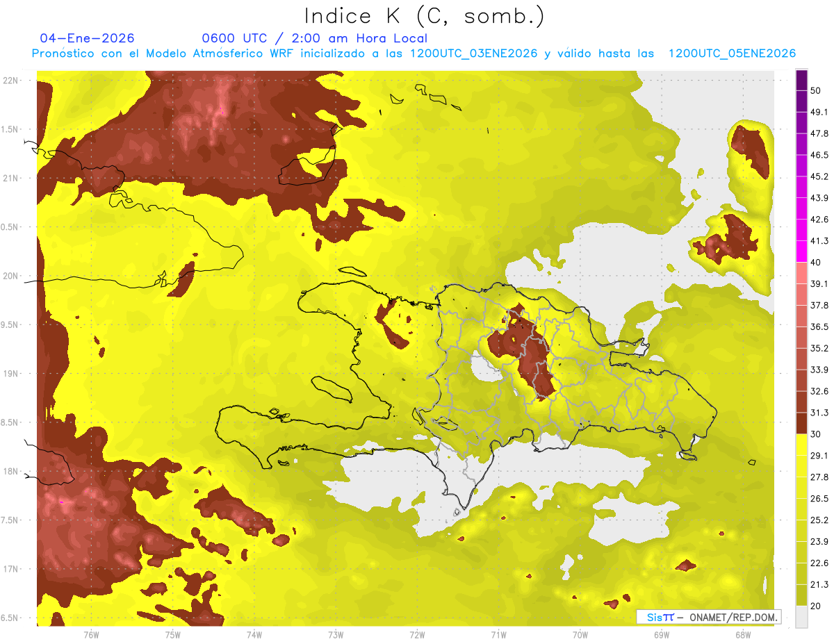
Task: Select the legend value "23.9"
Action: 819,542
